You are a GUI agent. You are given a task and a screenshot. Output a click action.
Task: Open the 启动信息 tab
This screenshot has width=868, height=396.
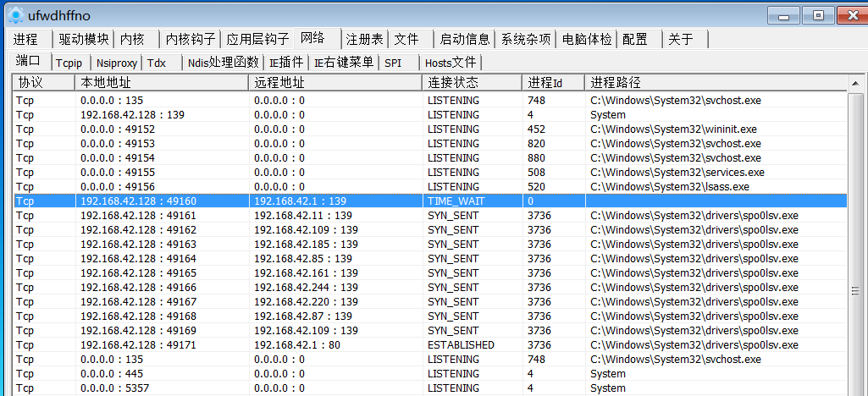(x=464, y=39)
